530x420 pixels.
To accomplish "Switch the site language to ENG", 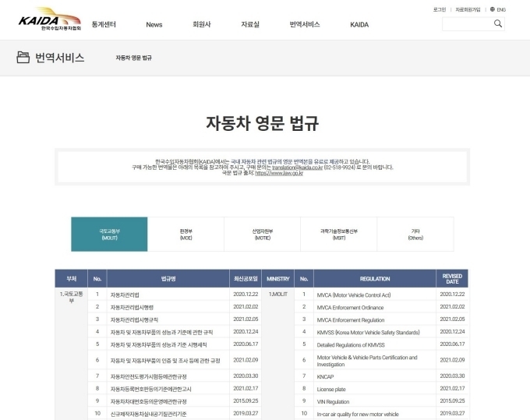I will pyautogui.click(x=501, y=10).
